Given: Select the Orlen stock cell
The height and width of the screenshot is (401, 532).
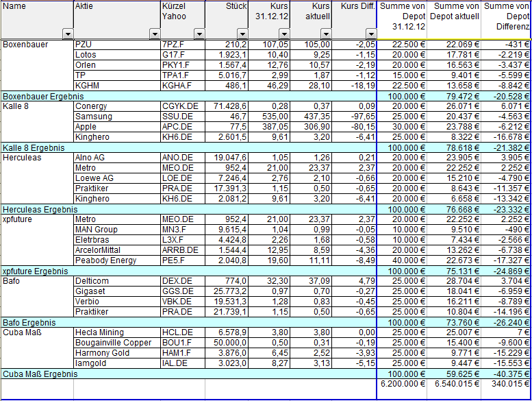Looking at the screenshot, I should point(117,65).
